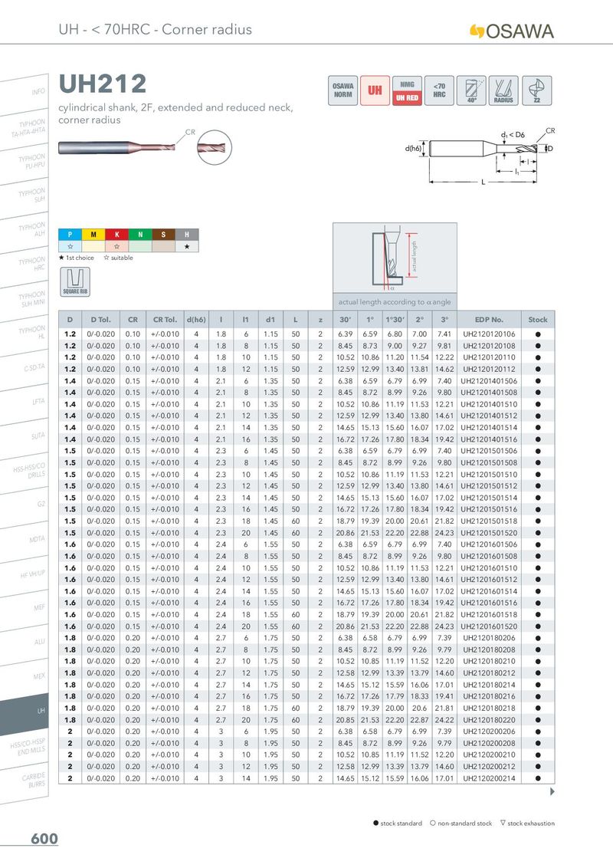Click the black 1st-choice star under H
The height and width of the screenshot is (868, 613).
coord(187,246)
